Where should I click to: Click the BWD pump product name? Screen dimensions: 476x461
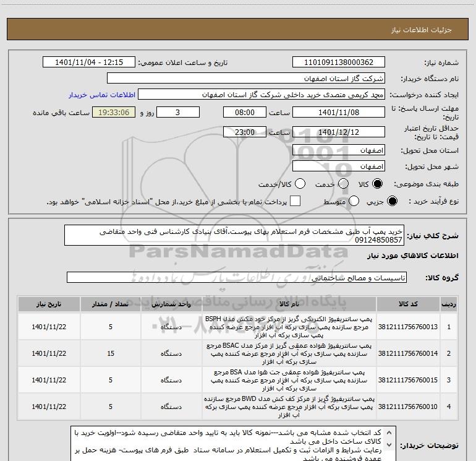tap(289, 407)
